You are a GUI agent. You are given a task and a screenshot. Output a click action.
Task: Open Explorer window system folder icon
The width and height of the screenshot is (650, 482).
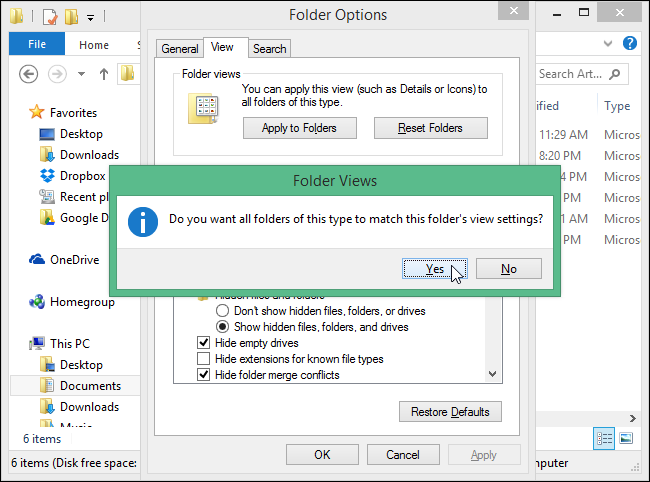tap(17, 16)
